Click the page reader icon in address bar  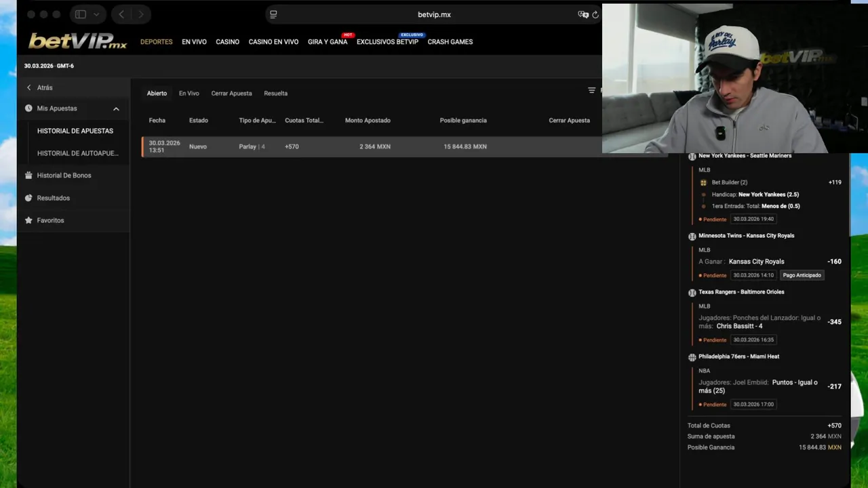[x=273, y=14]
